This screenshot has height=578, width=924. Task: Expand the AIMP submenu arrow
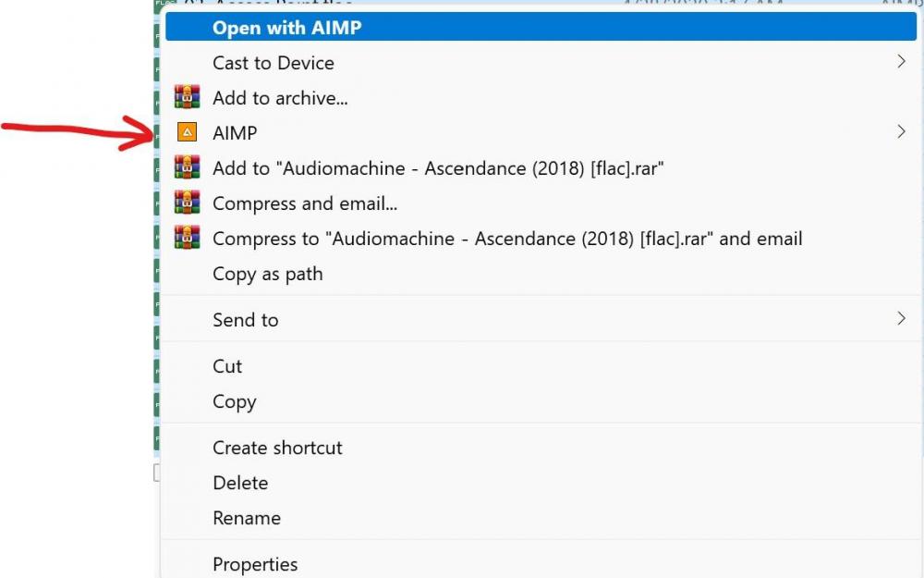tap(901, 132)
